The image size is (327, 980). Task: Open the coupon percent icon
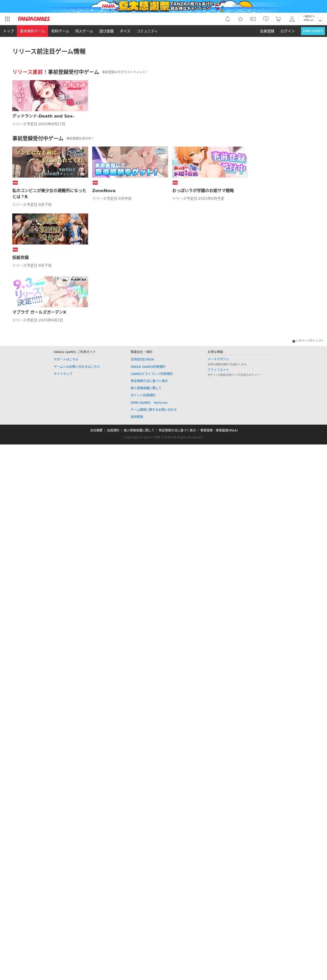253,19
